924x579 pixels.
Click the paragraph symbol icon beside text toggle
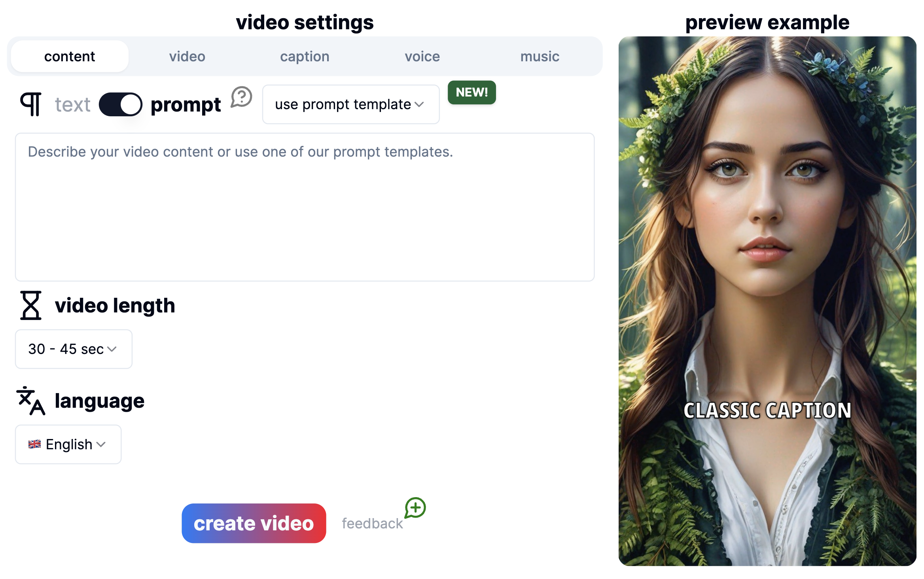31,104
